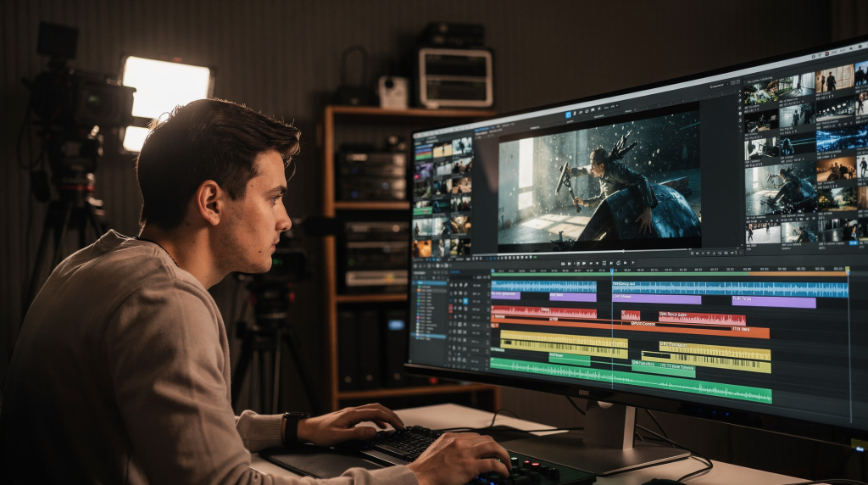
Task: Select the highlighted top row in the left tree panel
Action: tap(429, 283)
